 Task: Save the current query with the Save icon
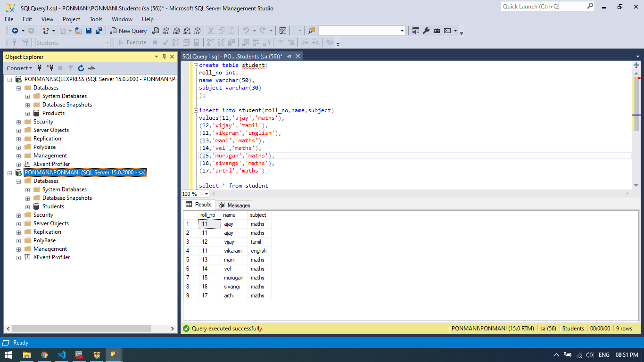coord(89,30)
